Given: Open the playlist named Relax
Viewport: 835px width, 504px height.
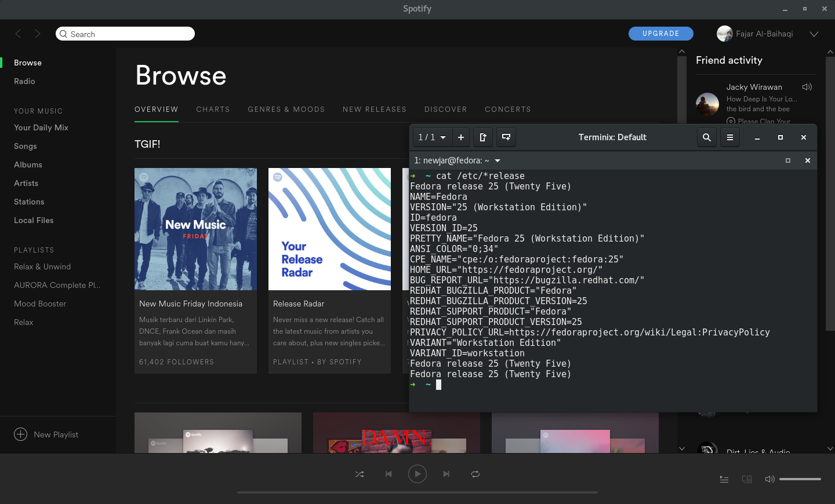Looking at the screenshot, I should click(24, 322).
